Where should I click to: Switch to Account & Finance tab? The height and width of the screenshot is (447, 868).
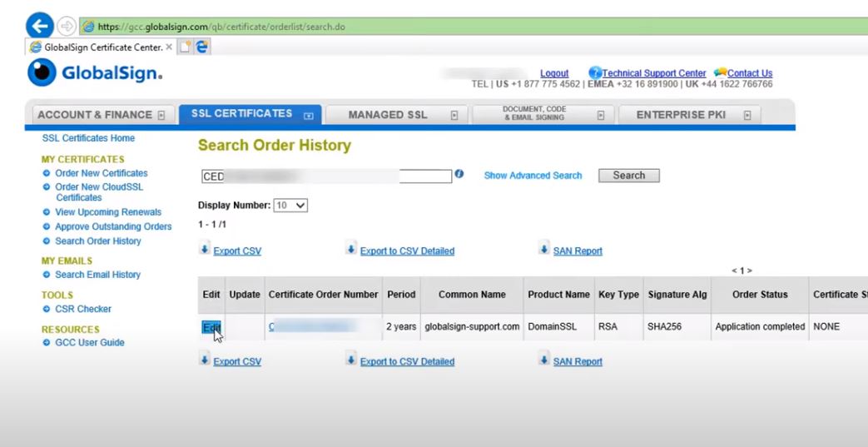(x=103, y=115)
